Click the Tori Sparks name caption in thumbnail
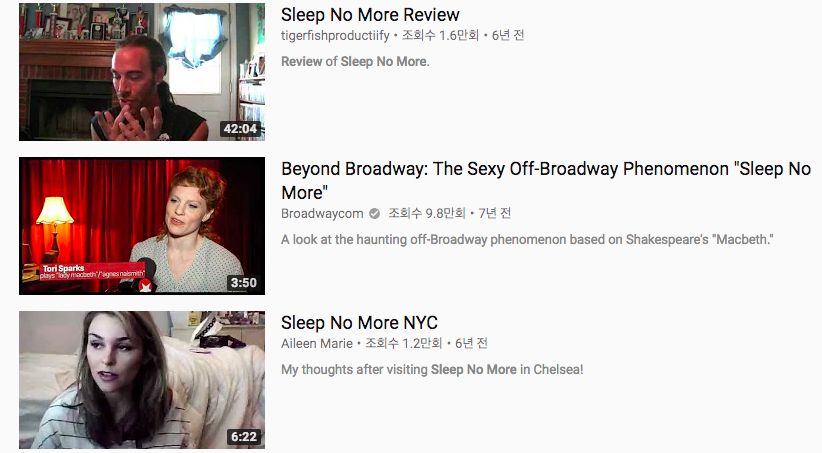 pyautogui.click(x=63, y=268)
